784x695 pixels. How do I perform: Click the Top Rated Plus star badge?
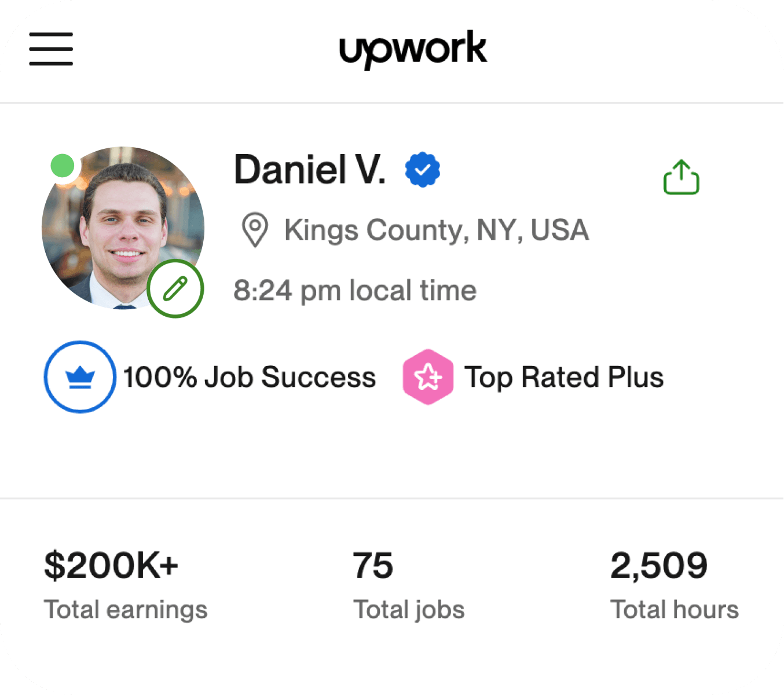click(x=428, y=377)
